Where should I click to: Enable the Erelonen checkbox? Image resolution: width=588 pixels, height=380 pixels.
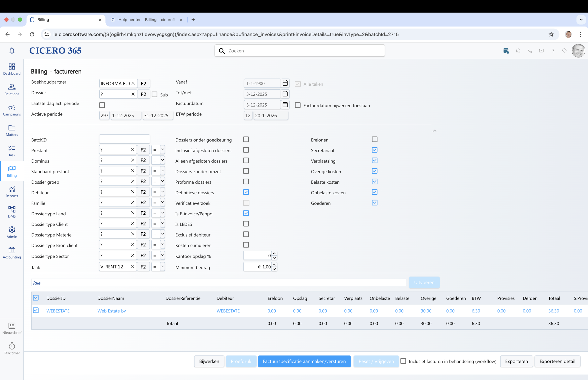374,139
